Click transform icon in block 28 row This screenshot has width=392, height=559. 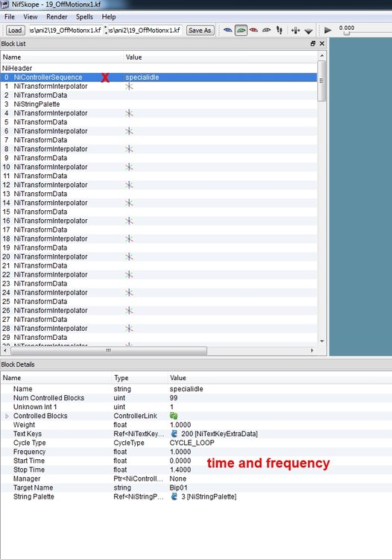tap(129, 329)
